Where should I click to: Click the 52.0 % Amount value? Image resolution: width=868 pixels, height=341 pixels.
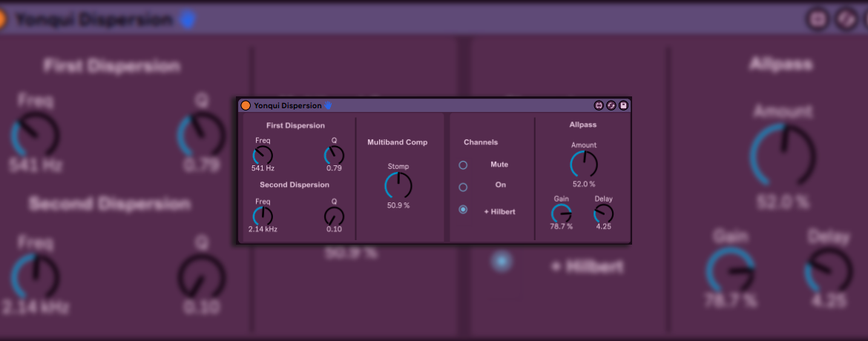pos(584,183)
